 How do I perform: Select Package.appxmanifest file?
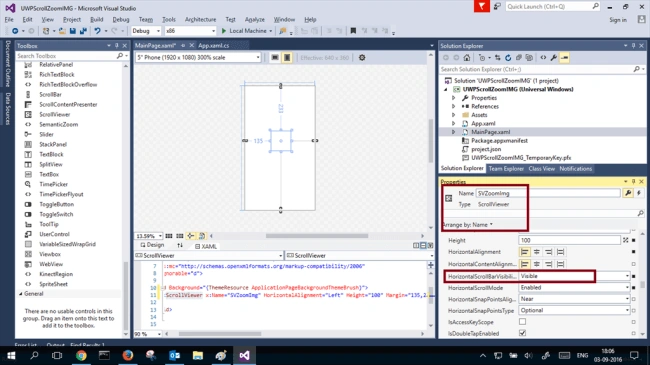(499, 141)
